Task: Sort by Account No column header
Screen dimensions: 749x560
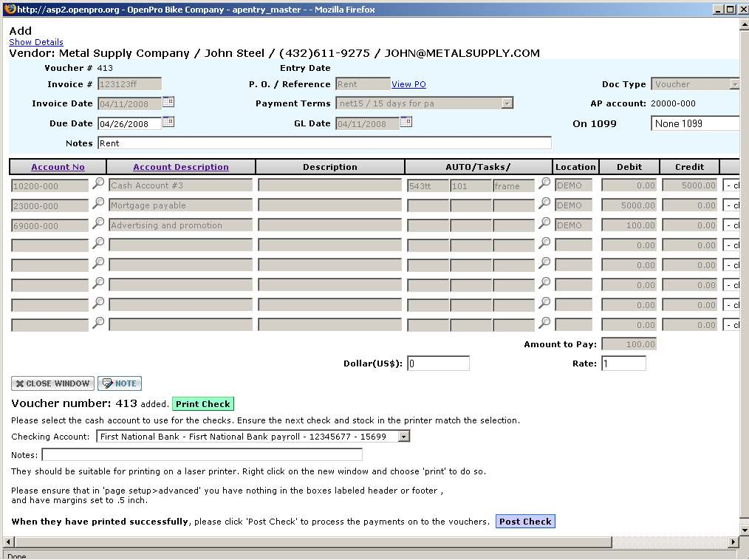Action: 58,167
